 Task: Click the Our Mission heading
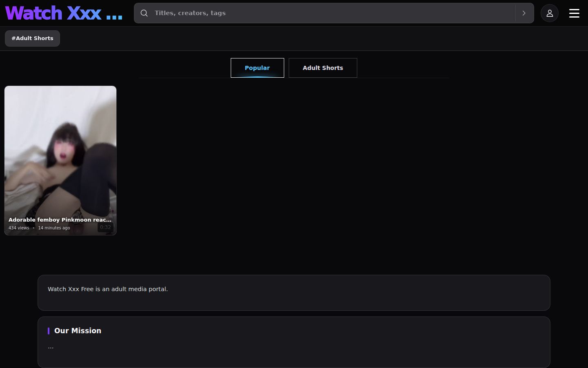tap(78, 331)
